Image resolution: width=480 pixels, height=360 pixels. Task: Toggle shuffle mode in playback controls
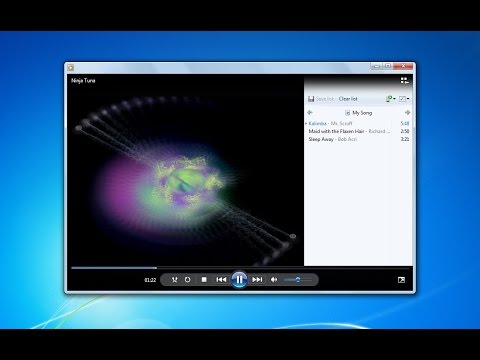[x=174, y=280]
